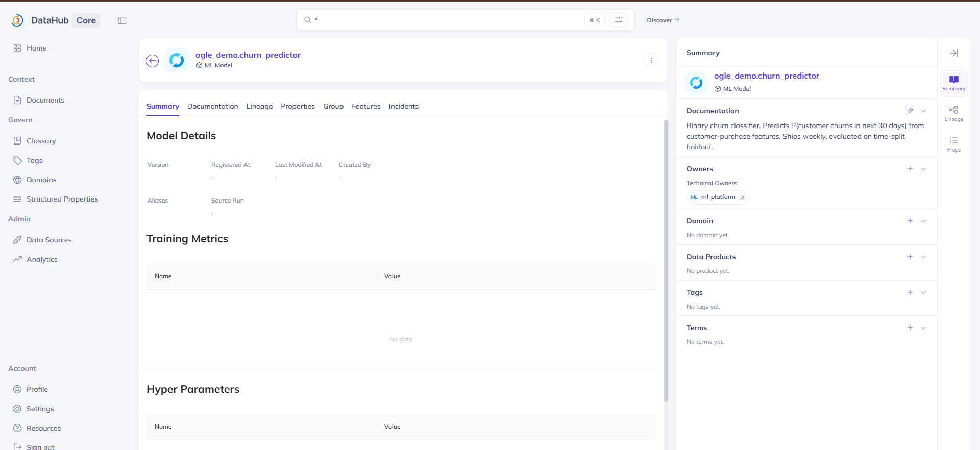Switch to the Summary tab
This screenshot has width=980, height=450.
tap(163, 106)
